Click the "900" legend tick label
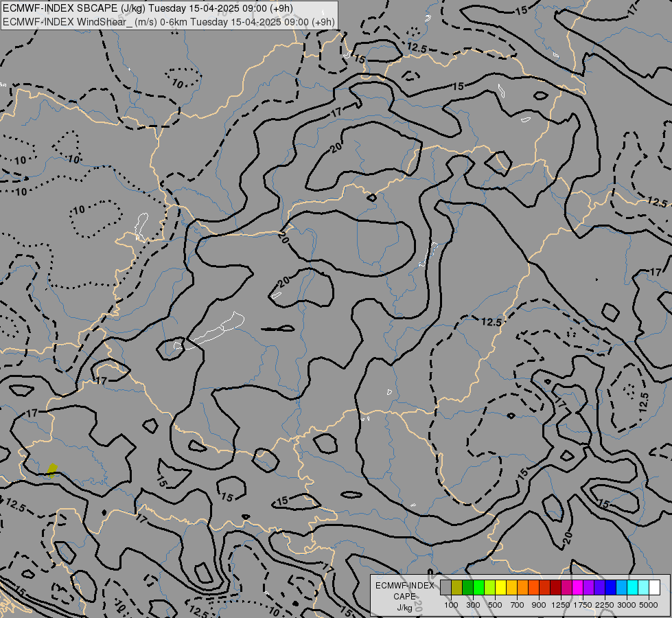This screenshot has height=618, width=672. point(539,605)
